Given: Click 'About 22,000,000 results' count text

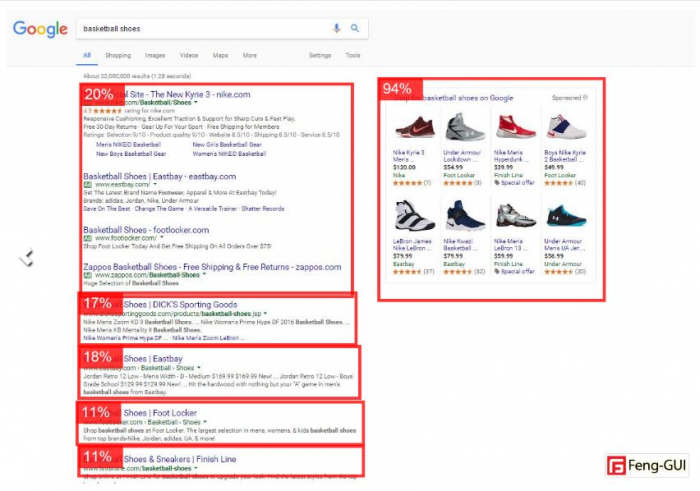Looking at the screenshot, I should click(137, 76).
